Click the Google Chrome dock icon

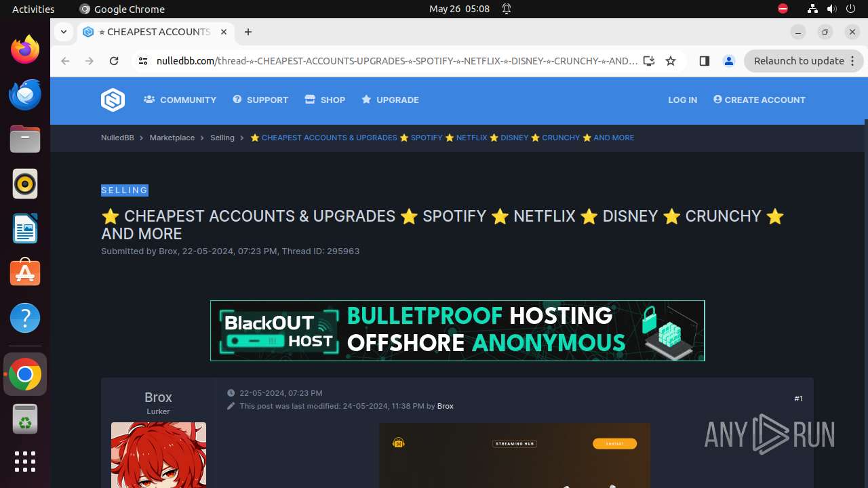[x=25, y=374]
